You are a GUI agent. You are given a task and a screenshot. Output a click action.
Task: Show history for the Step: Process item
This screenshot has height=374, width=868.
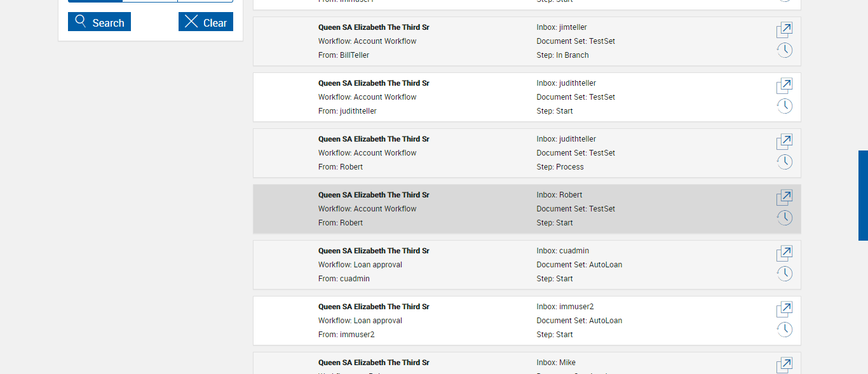(x=785, y=162)
